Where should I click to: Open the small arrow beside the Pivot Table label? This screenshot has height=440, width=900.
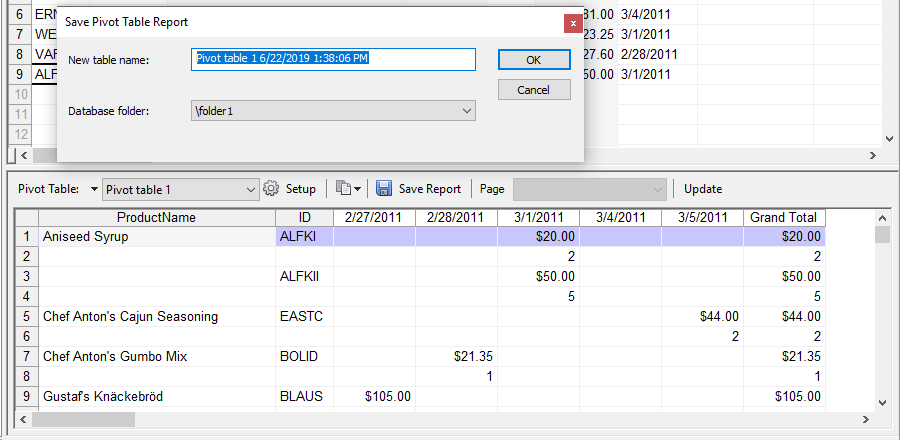[x=94, y=189]
